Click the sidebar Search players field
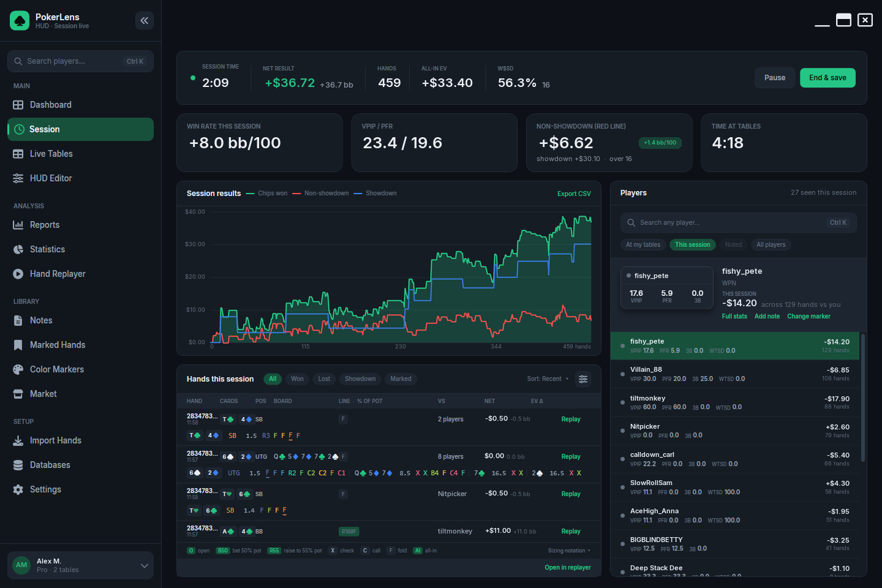This screenshot has height=588, width=882. coord(80,61)
